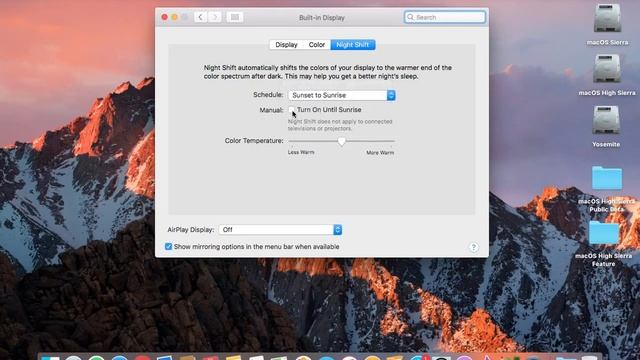Screen dimensions: 640x360
Task: Show all preferences grid button
Action: pyautogui.click(x=235, y=17)
